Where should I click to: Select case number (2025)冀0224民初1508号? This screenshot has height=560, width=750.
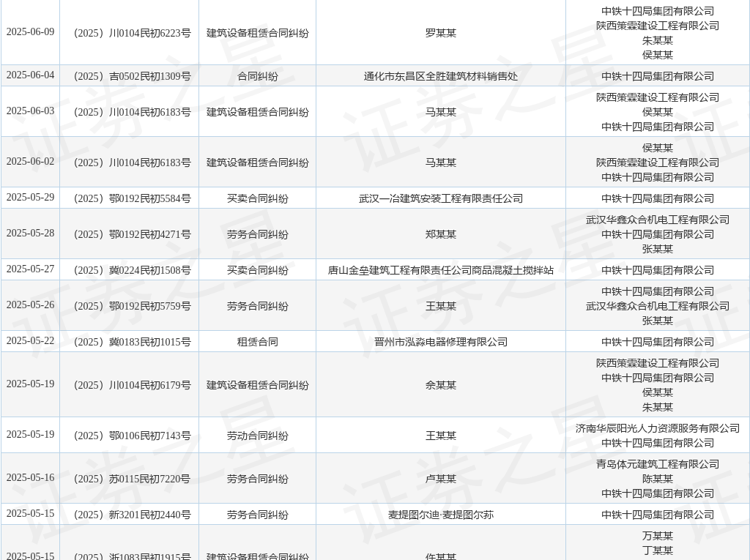[x=132, y=270]
